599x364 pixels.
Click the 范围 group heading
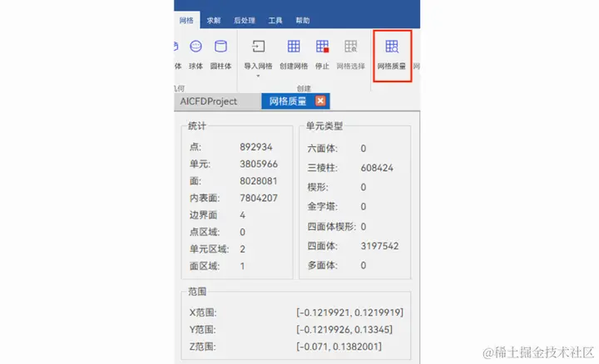(197, 292)
